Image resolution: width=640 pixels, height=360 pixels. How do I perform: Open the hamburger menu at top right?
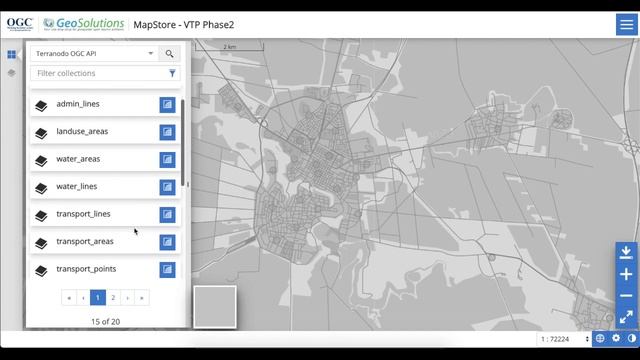[627, 24]
